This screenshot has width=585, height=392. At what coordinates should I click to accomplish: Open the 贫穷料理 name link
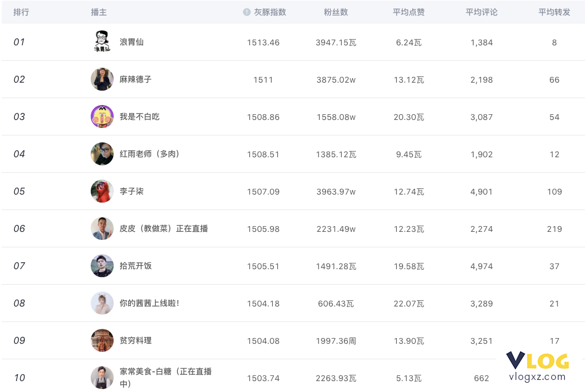pos(135,340)
